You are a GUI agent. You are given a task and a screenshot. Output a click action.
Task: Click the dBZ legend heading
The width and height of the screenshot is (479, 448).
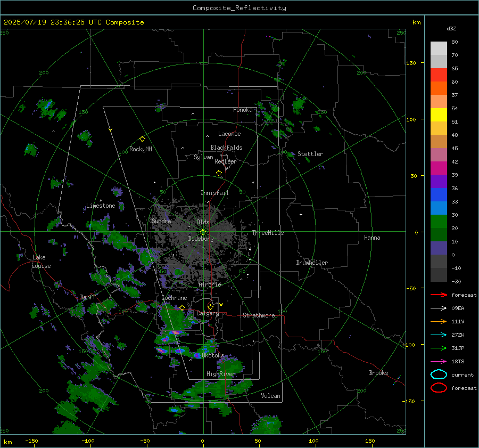(x=451, y=28)
